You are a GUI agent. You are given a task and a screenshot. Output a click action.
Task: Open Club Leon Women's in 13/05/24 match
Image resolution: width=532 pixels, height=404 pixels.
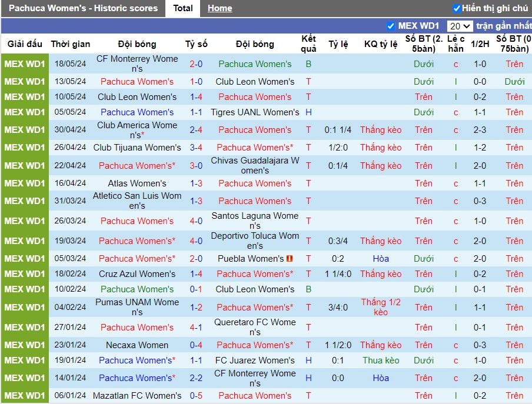[255, 82]
